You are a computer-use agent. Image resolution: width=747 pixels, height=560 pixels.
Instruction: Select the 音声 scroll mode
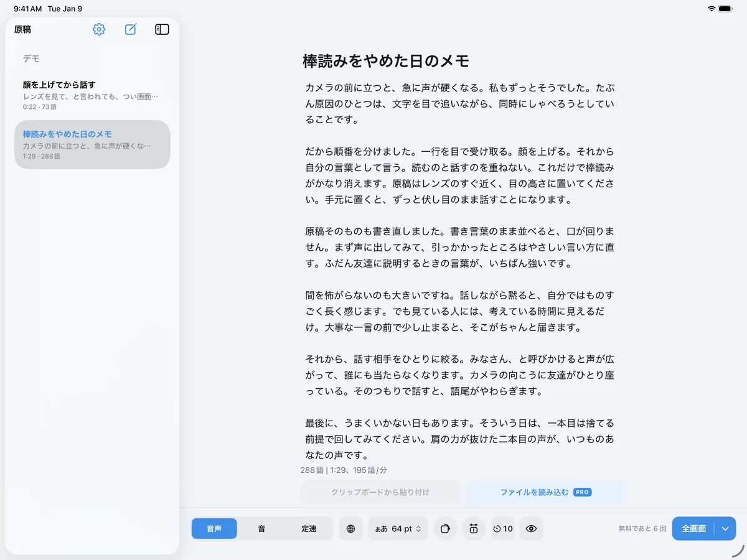tap(214, 529)
